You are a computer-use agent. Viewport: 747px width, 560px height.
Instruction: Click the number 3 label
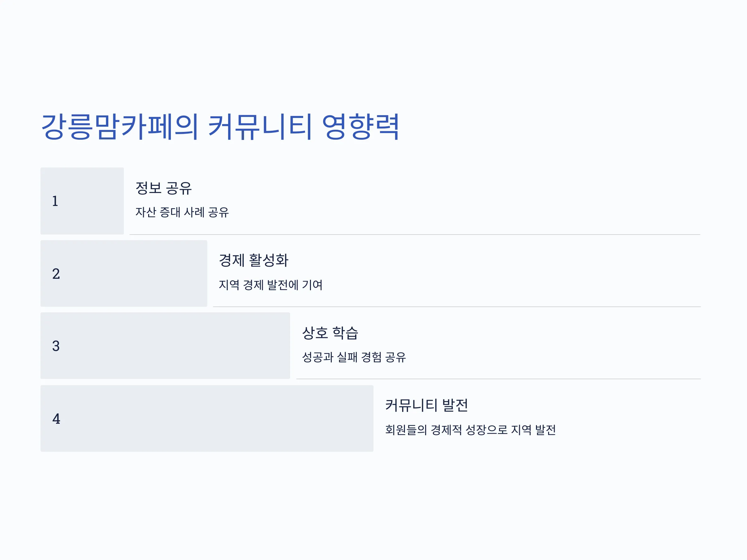tap(56, 346)
